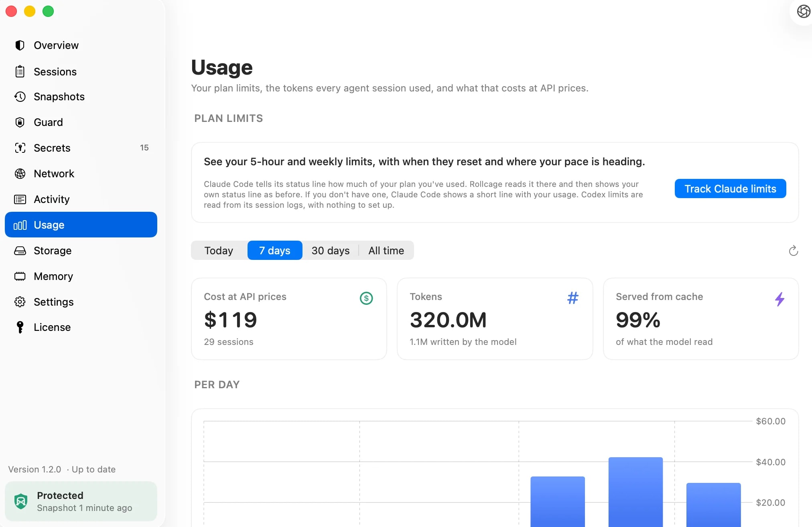This screenshot has width=812, height=527.
Task: Click the Sessions clipboard icon
Action: click(x=20, y=71)
